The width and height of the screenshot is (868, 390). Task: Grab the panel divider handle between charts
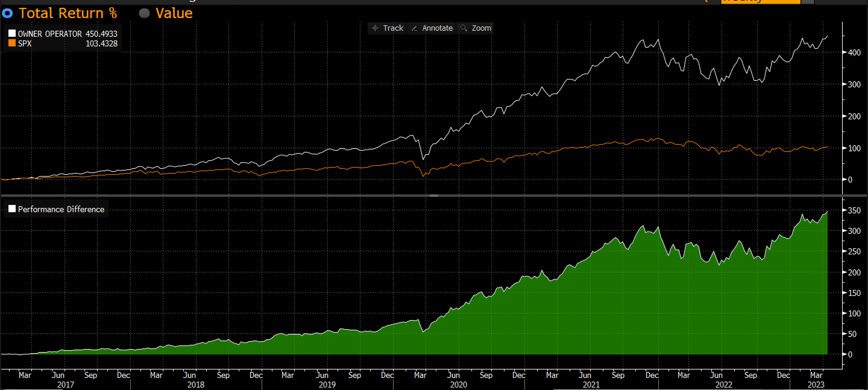[434, 196]
